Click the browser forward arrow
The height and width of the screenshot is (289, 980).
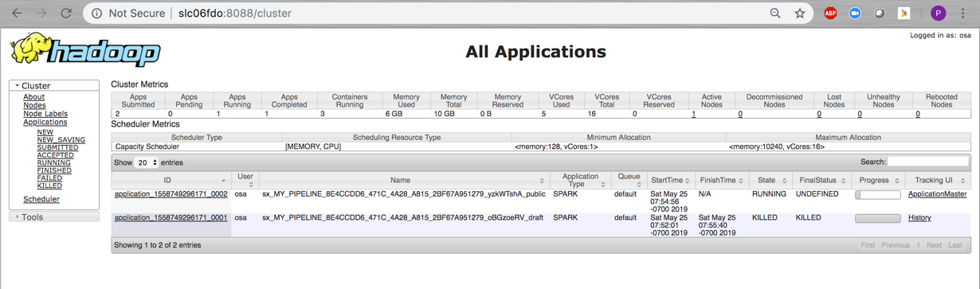[41, 14]
